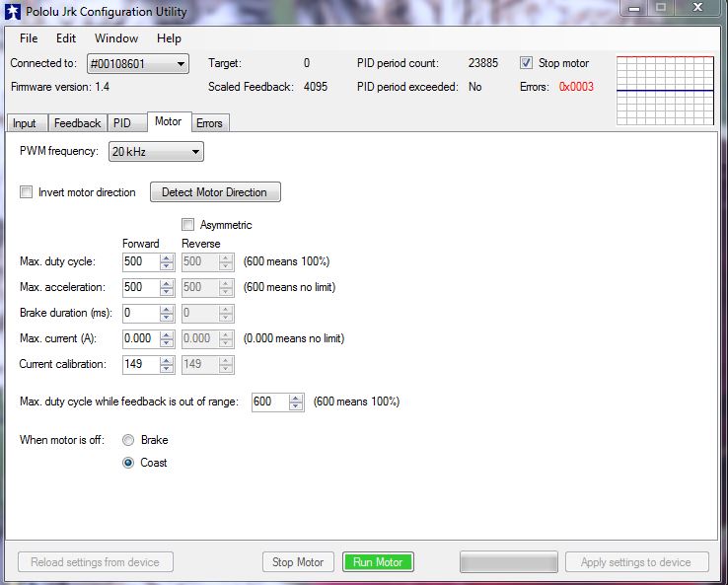The height and width of the screenshot is (585, 728).
Task: Click Apply settings to device button
Action: pyautogui.click(x=636, y=562)
